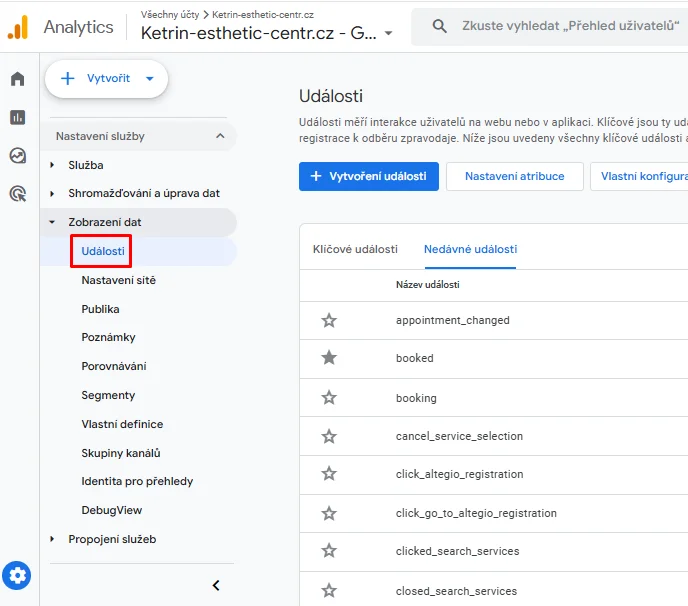Click the search magnifier icon
The height and width of the screenshot is (606, 688).
click(x=439, y=26)
